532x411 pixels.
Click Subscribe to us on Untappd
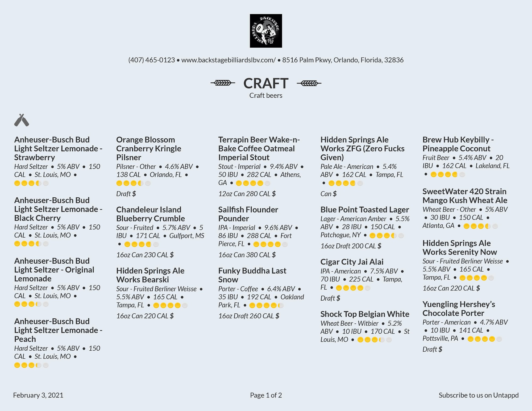click(478, 395)
